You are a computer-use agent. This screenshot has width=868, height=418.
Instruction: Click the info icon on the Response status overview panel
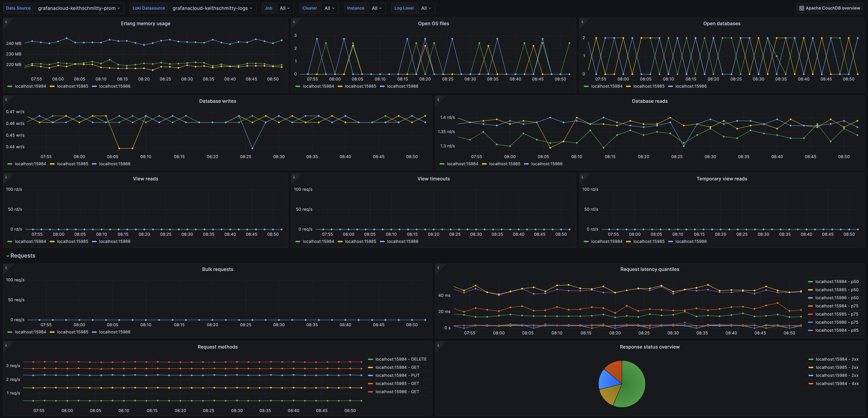[438, 345]
